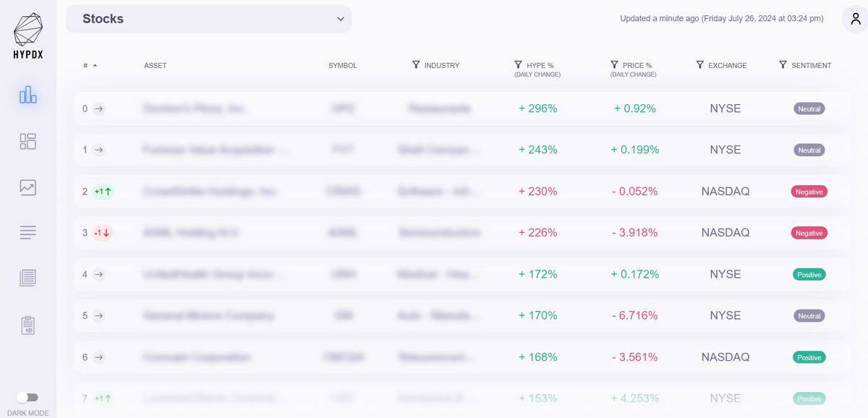Click the rank arrow in row 6
This screenshot has height=418, width=868.
[x=99, y=357]
